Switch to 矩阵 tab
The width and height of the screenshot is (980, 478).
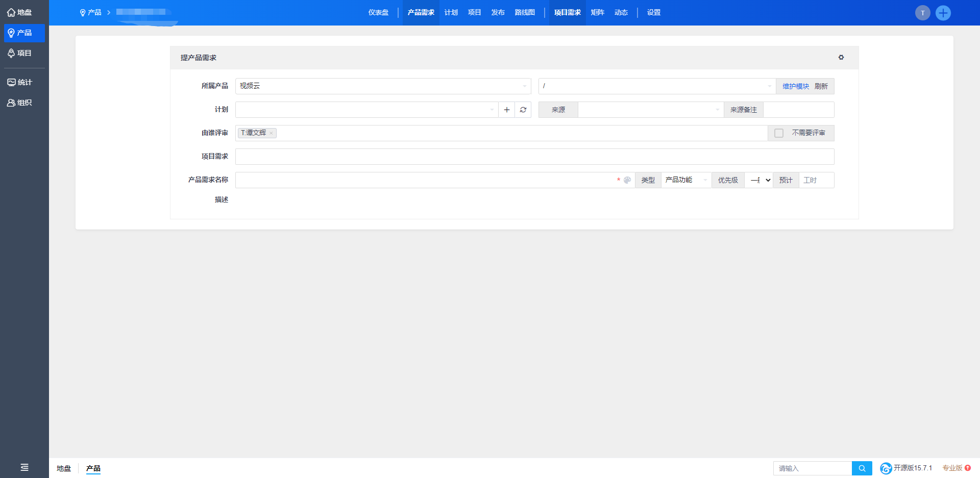pos(598,13)
